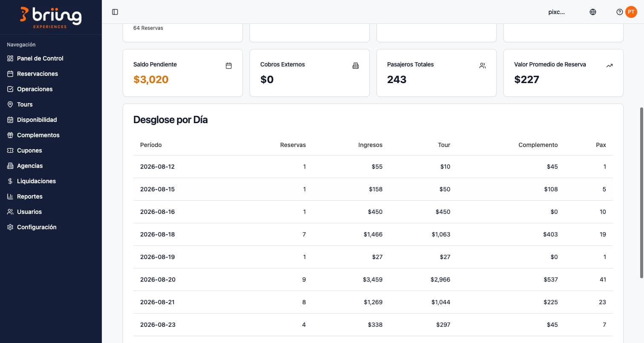The image size is (644, 343).
Task: Click the page vertical scrollbar
Action: tap(641, 193)
